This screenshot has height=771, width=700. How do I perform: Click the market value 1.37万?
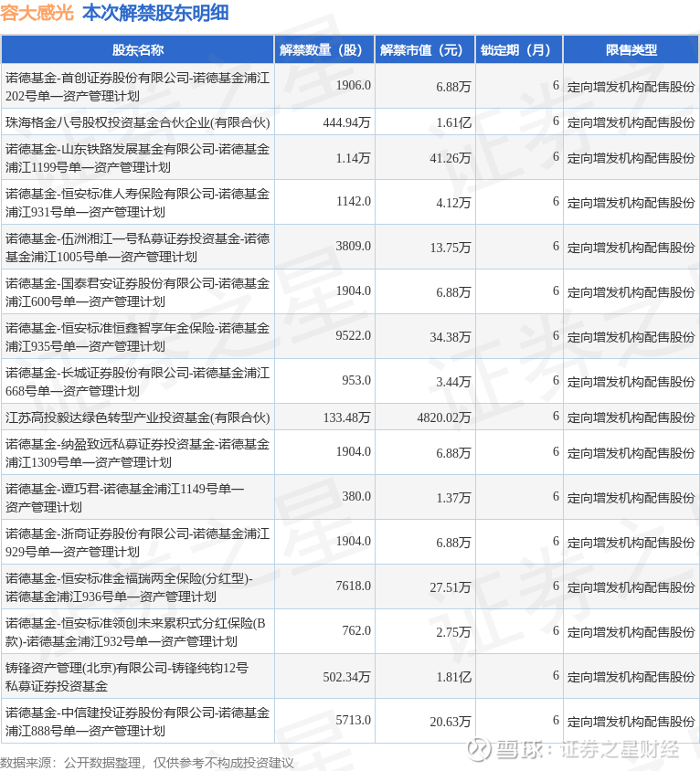pyautogui.click(x=453, y=498)
